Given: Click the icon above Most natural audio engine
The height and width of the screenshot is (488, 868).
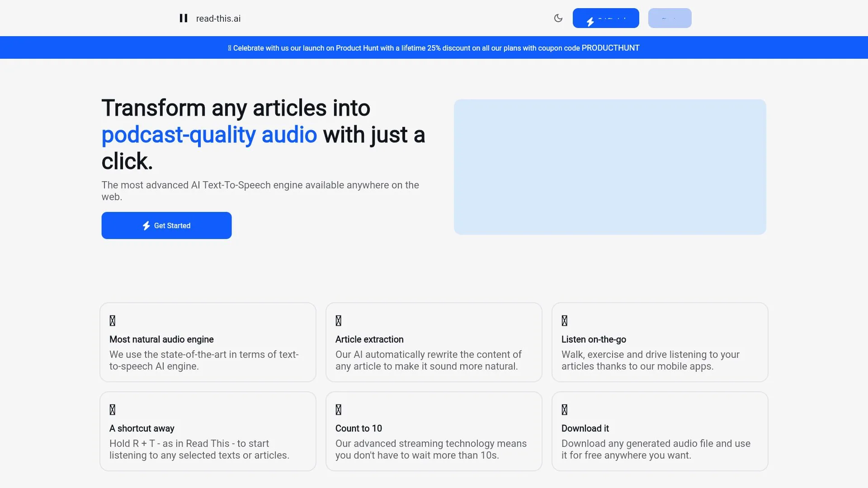Looking at the screenshot, I should (113, 321).
